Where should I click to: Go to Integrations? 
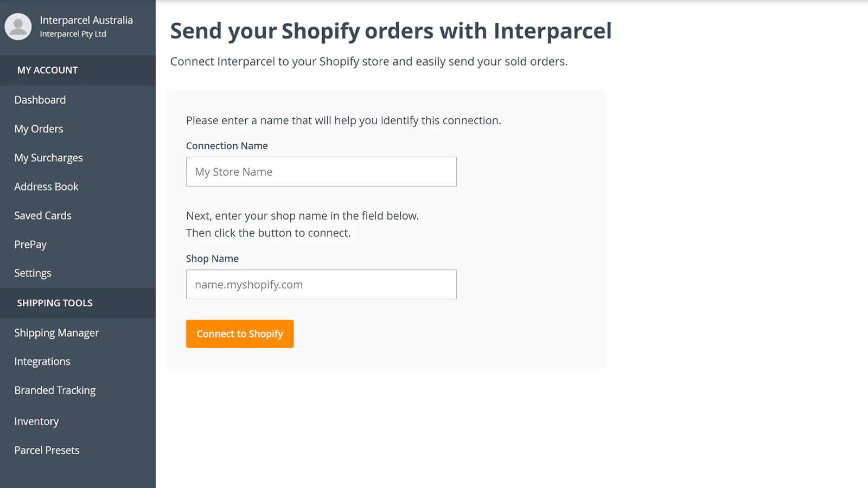[42, 362]
